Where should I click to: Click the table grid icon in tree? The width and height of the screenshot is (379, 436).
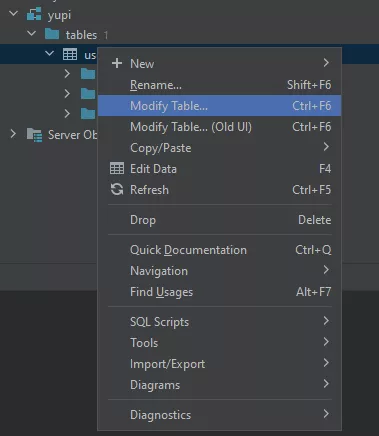[x=70, y=54]
